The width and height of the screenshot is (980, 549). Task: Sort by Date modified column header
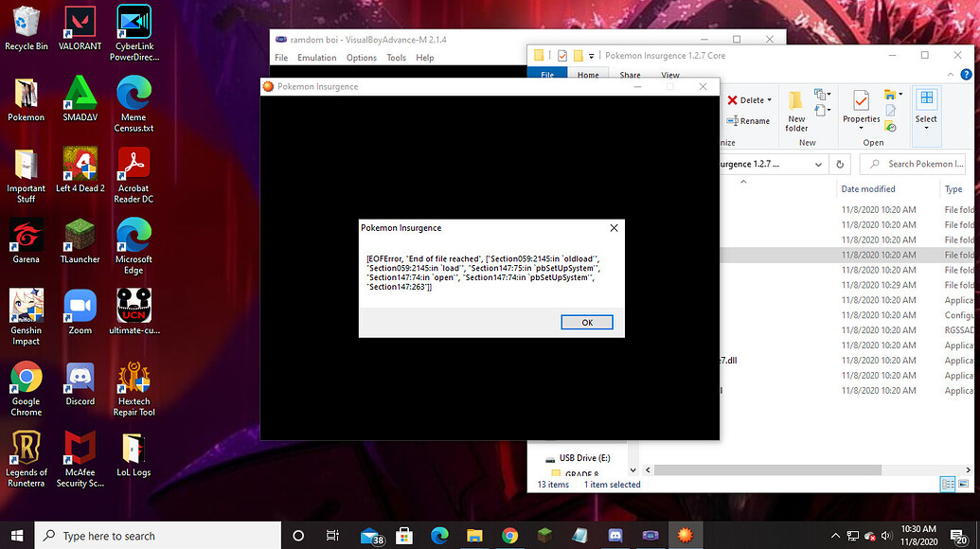click(867, 189)
